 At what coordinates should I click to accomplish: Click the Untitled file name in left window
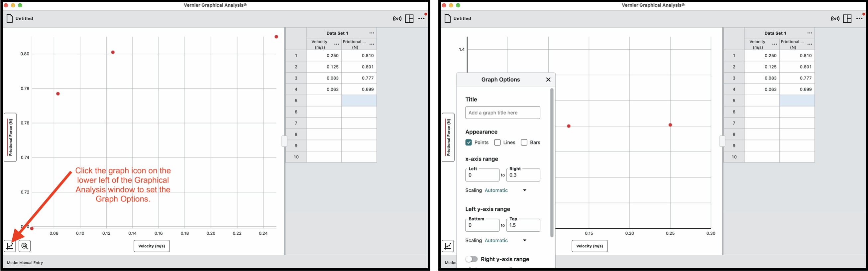coord(24,19)
